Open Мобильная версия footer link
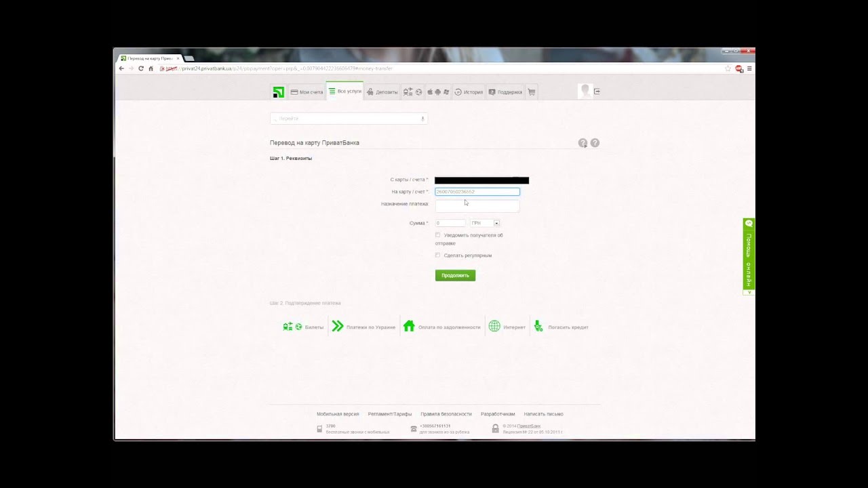This screenshot has width=868, height=488. click(338, 414)
